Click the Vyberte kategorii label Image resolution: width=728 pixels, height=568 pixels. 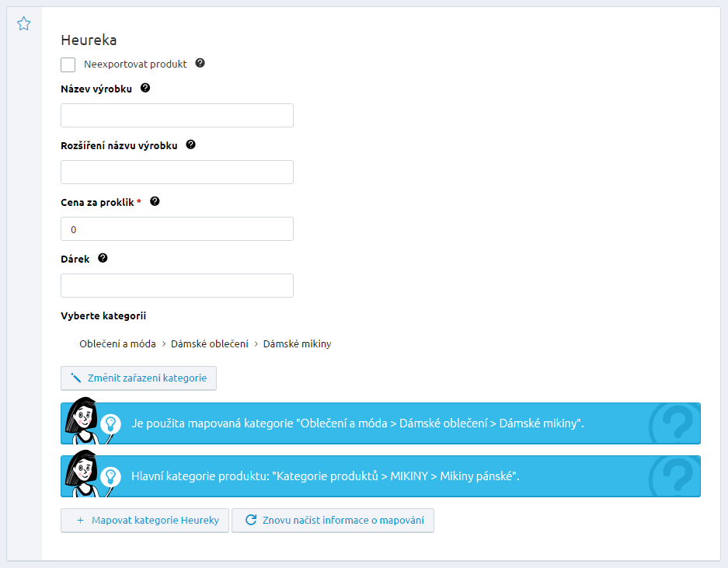(x=103, y=315)
